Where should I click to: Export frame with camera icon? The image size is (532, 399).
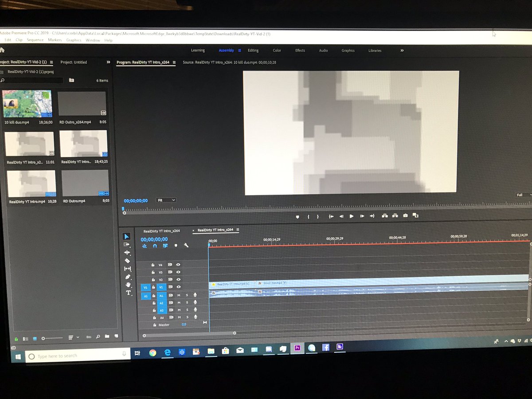click(405, 215)
